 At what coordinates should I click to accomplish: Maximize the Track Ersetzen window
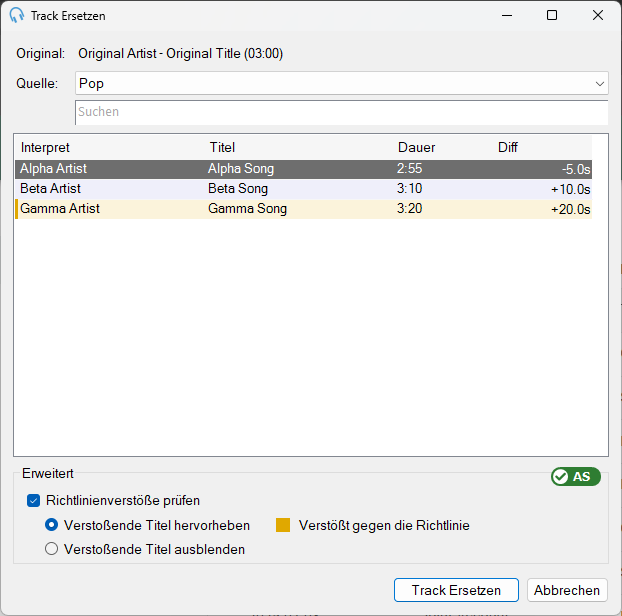tap(552, 15)
